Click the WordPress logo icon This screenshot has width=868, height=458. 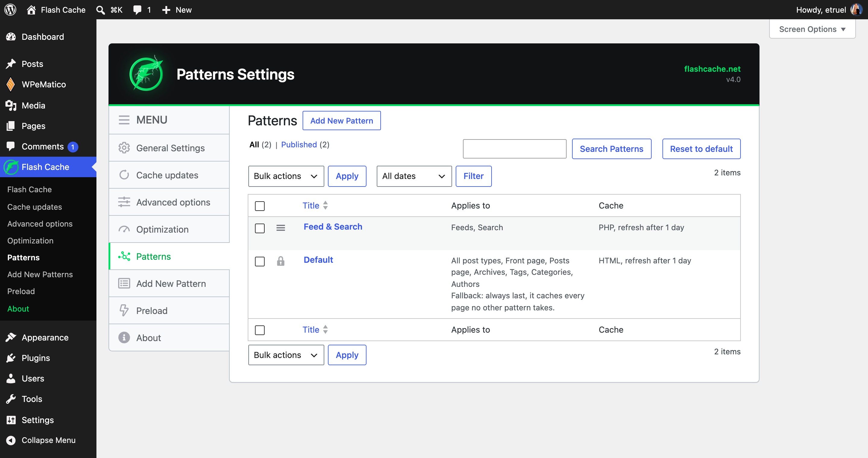(x=10, y=9)
